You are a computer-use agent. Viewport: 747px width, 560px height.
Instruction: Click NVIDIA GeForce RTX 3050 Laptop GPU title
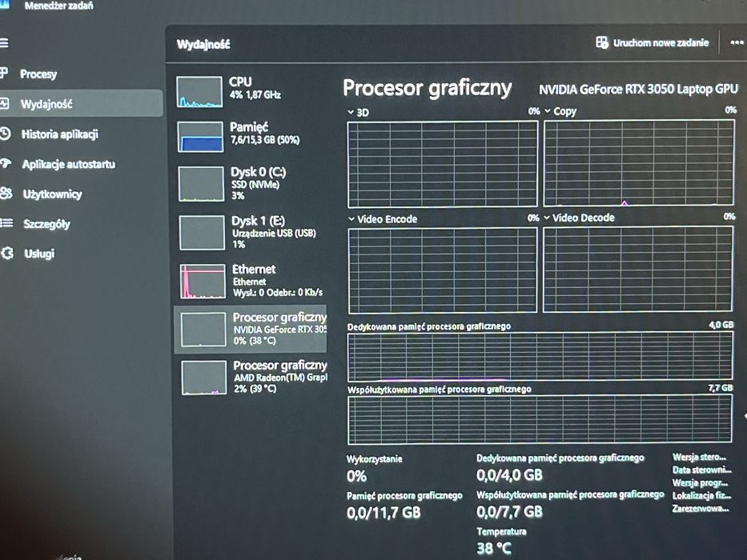point(638,89)
